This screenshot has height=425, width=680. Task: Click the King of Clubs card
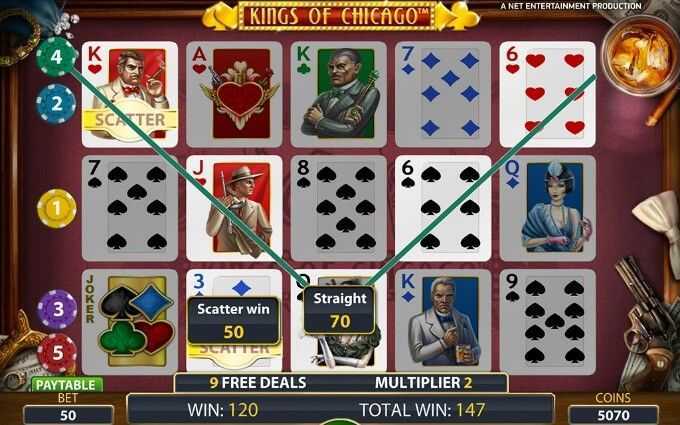(x=339, y=95)
